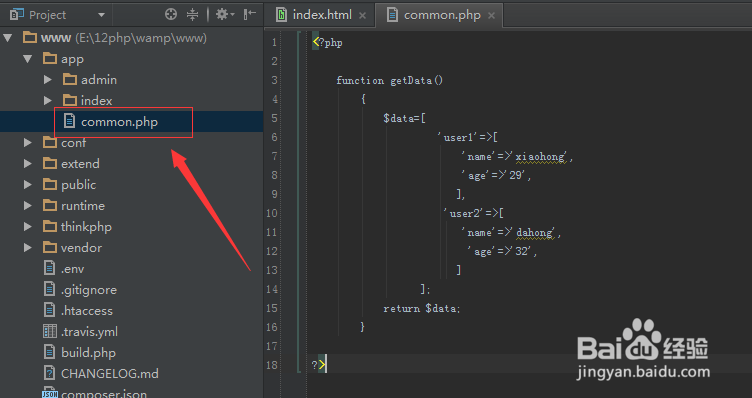Expand the index folder
The image size is (752, 398).
pos(47,101)
